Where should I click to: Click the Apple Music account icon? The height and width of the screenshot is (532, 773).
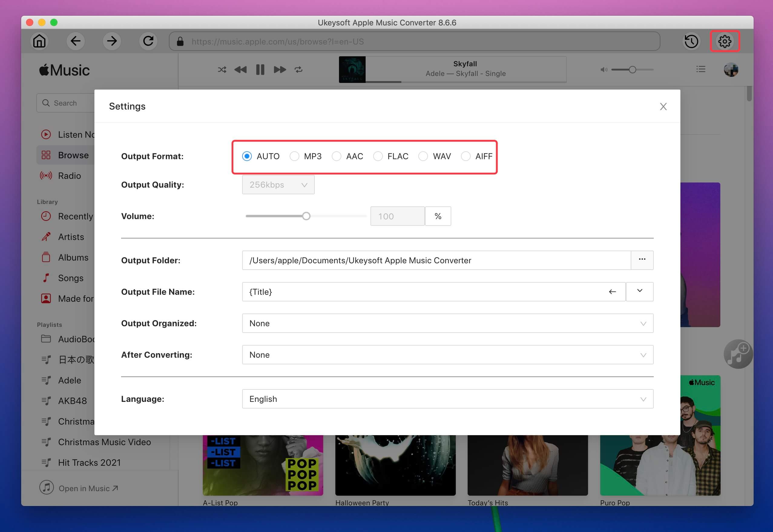point(731,69)
